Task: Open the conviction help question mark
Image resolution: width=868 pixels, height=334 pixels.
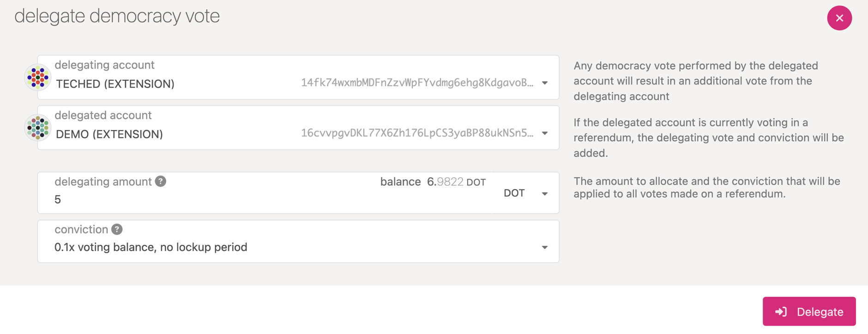Action: tap(117, 229)
